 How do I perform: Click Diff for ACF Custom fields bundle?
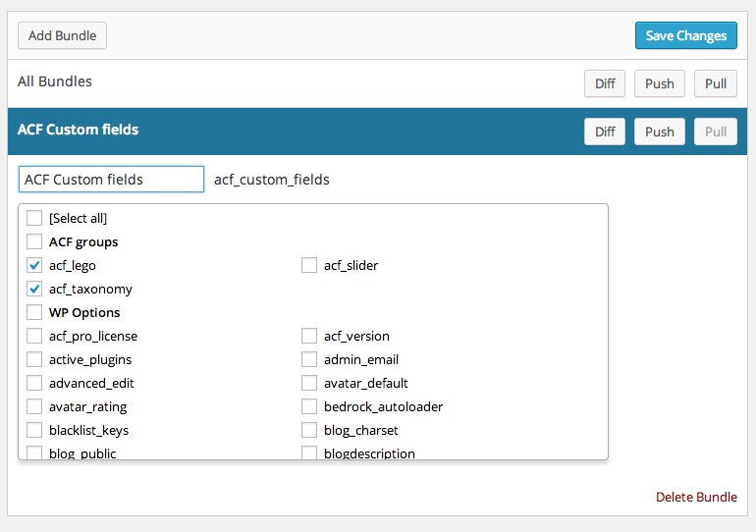coord(605,132)
